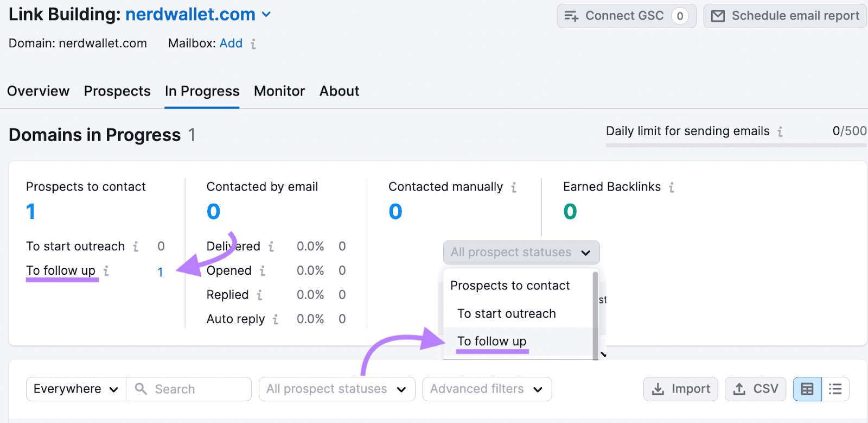Click the info icon beside Daily limit for sending emails
The width and height of the screenshot is (868, 423).
tap(780, 131)
